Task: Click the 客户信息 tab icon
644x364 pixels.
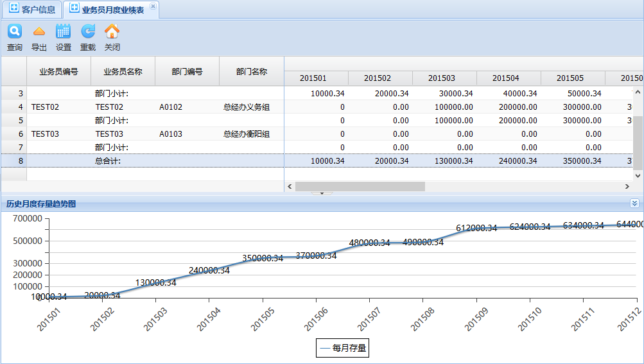Action: [x=13, y=9]
